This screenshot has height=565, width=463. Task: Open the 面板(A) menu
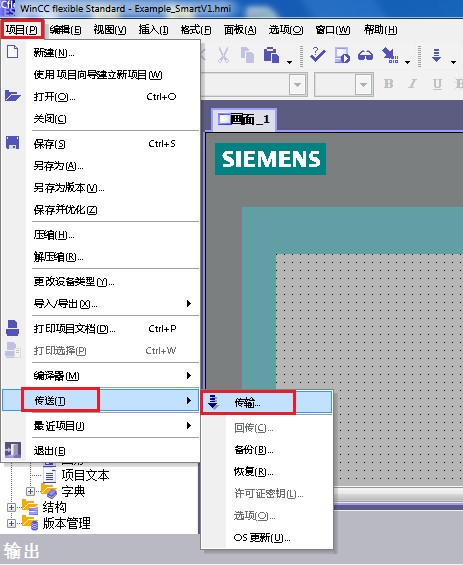tap(240, 30)
